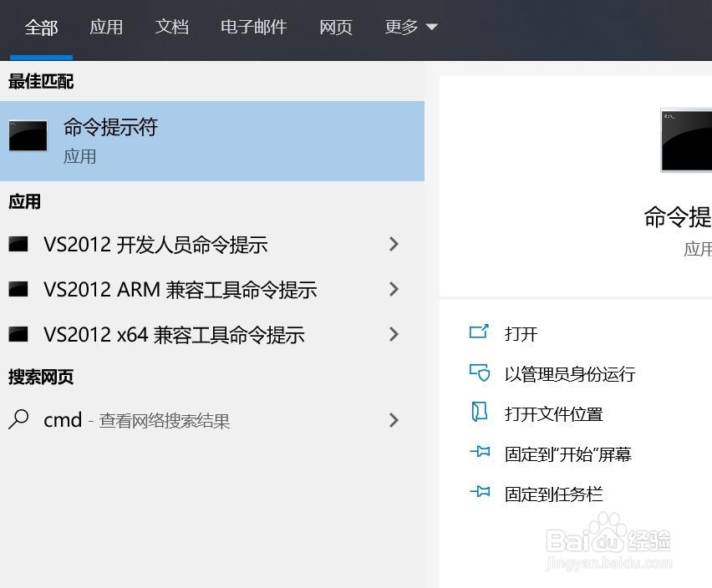The image size is (712, 588).
Task: Click the 打开 open-window icon
Action: pos(479,332)
